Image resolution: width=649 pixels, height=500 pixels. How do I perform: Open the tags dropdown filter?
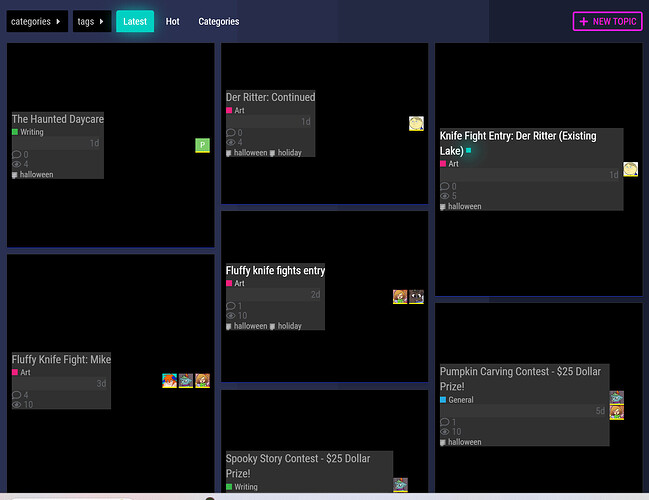pos(92,21)
